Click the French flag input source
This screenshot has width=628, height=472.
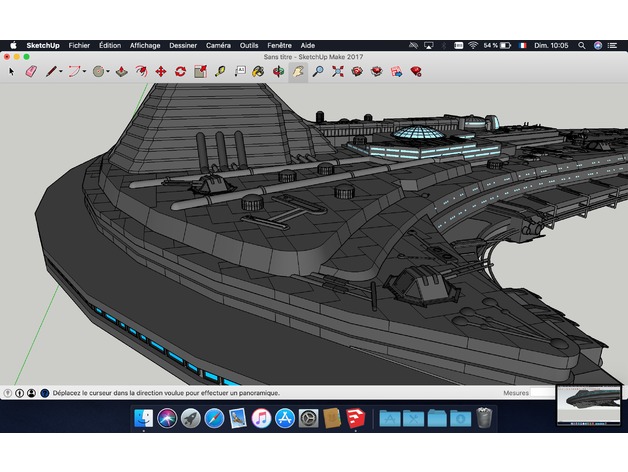pos(523,45)
